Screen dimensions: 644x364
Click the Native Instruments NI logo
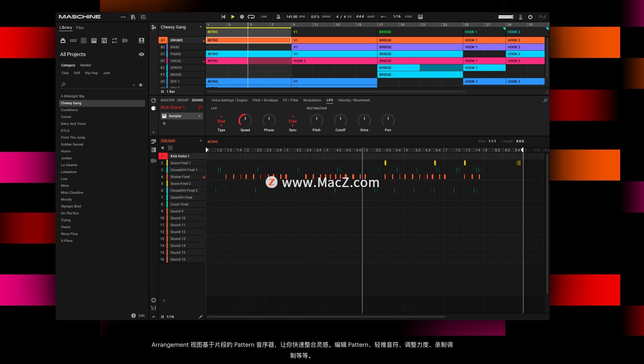tap(542, 17)
